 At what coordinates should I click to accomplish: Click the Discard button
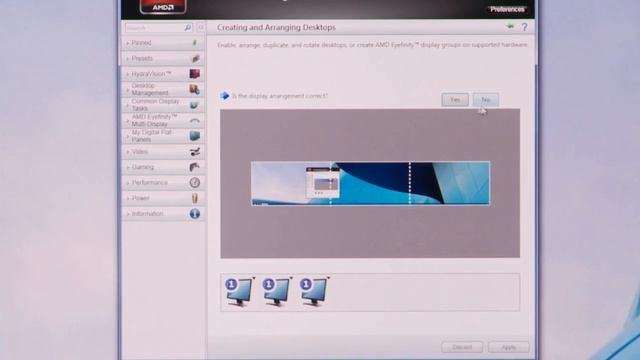click(462, 347)
